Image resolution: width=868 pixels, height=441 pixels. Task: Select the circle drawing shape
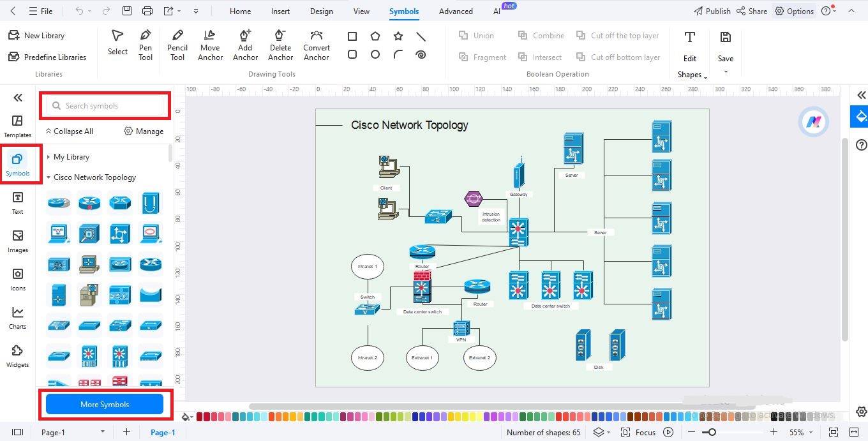click(x=375, y=55)
